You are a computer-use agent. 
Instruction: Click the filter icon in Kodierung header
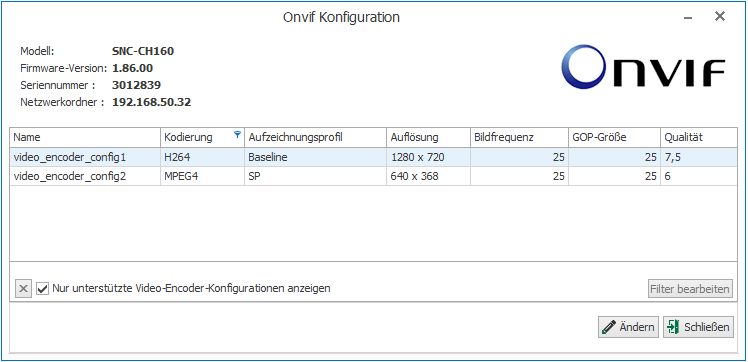(237, 135)
